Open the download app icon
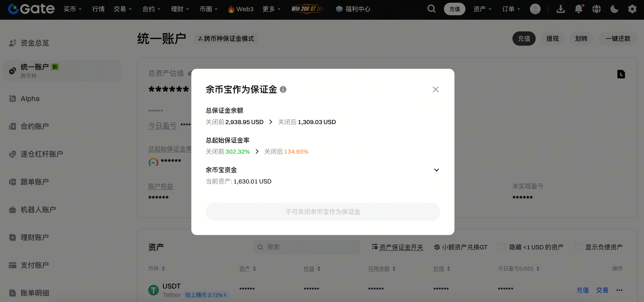 pos(561,9)
